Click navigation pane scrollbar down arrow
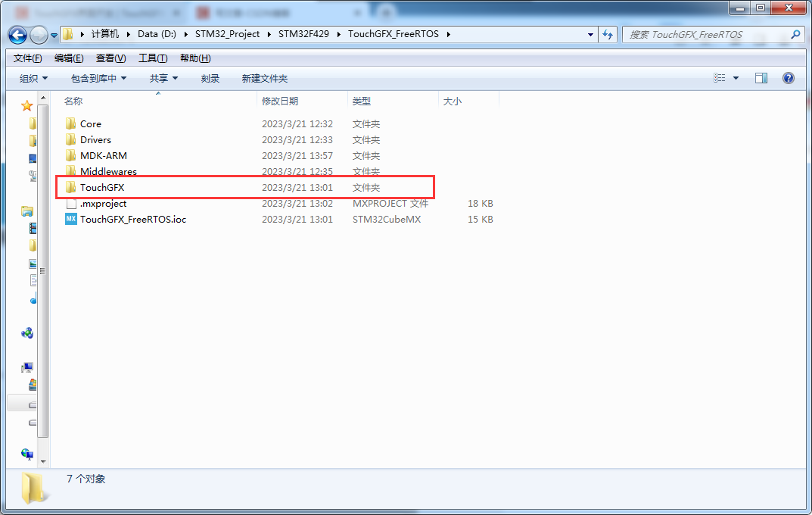 [43, 461]
